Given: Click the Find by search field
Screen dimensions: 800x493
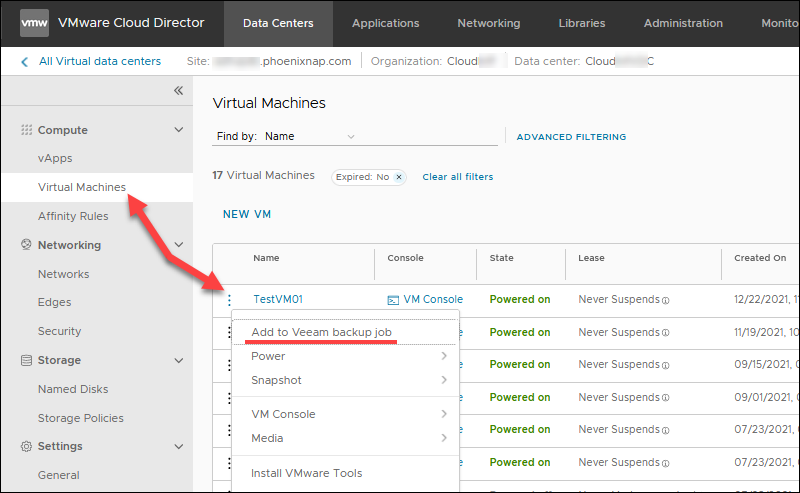Looking at the screenshot, I should [x=428, y=136].
